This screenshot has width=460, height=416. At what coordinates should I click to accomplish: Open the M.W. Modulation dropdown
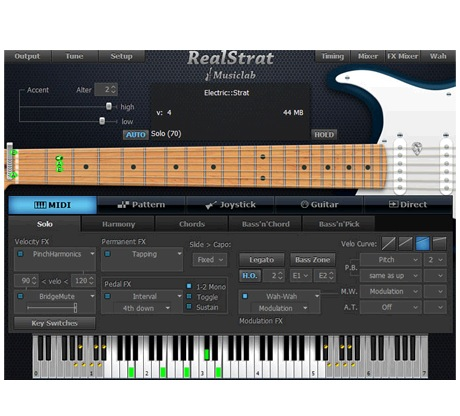point(390,292)
